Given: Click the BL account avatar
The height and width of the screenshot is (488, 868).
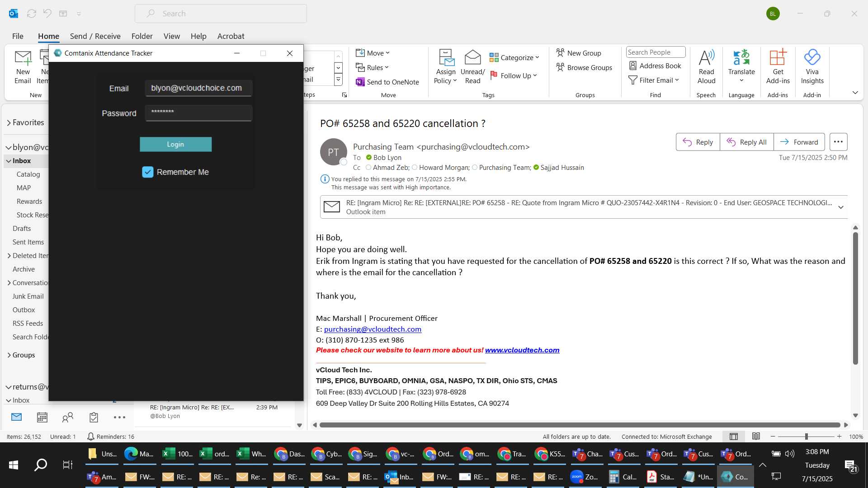Looking at the screenshot, I should point(773,14).
